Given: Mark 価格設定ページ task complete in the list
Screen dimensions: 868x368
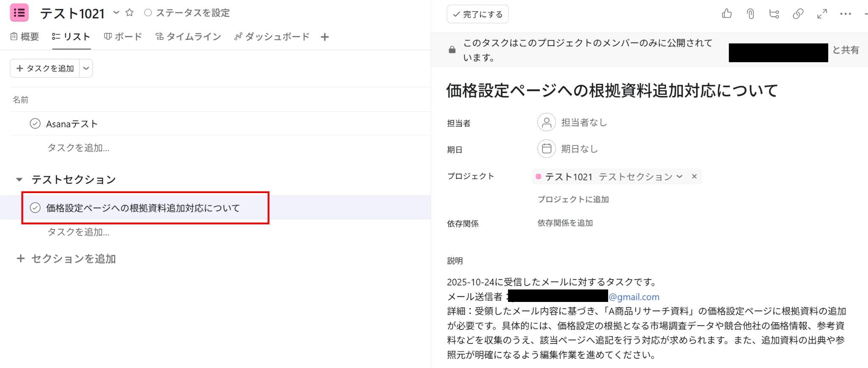Looking at the screenshot, I should tap(35, 208).
